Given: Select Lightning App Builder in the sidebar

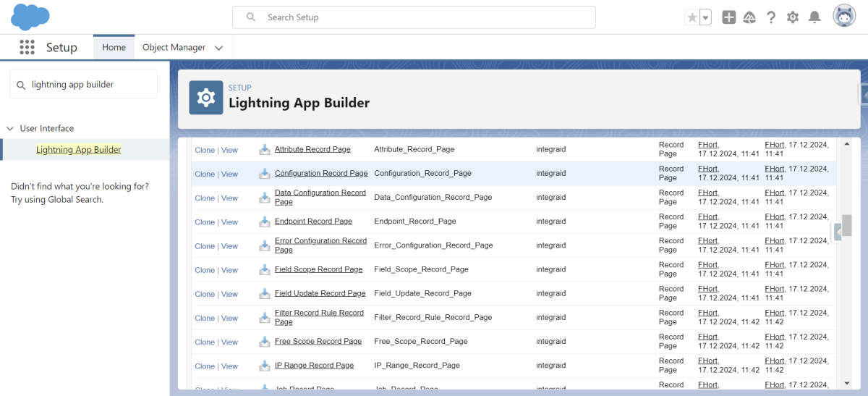Looking at the screenshot, I should [x=79, y=150].
